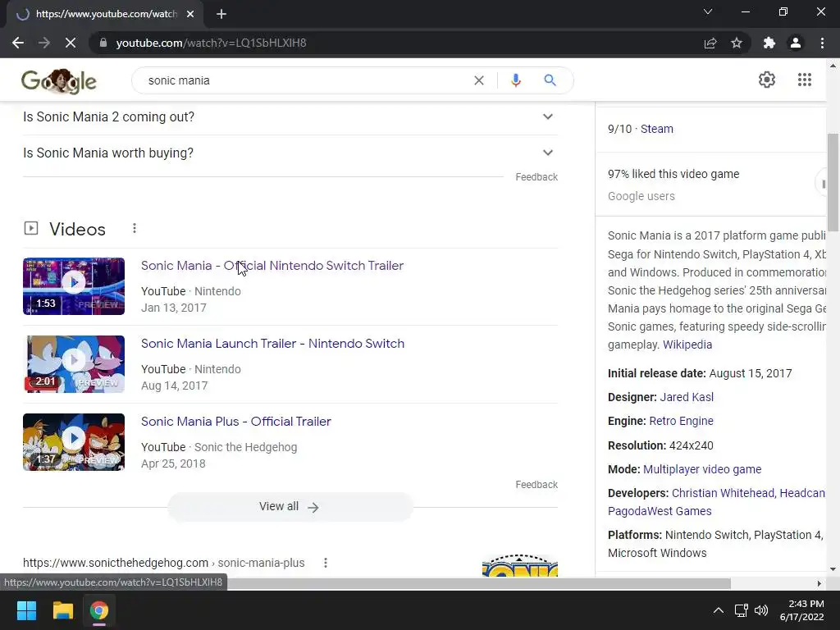Open a new browser tab
Image resolution: width=840 pixels, height=630 pixels.
point(221,14)
